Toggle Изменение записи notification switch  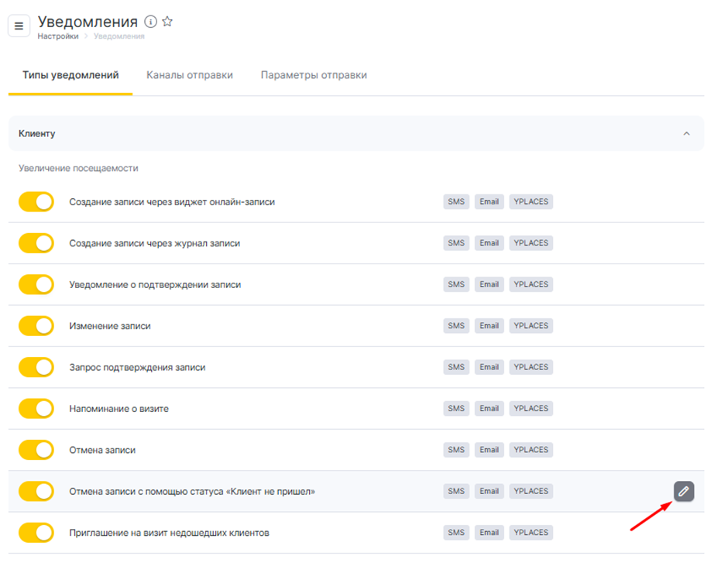[36, 326]
